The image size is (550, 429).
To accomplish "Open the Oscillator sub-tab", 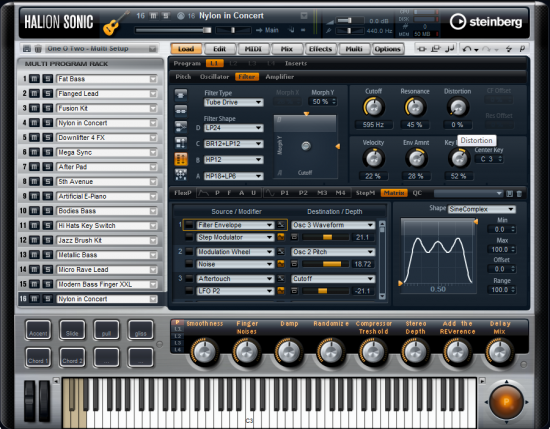I will (214, 77).
